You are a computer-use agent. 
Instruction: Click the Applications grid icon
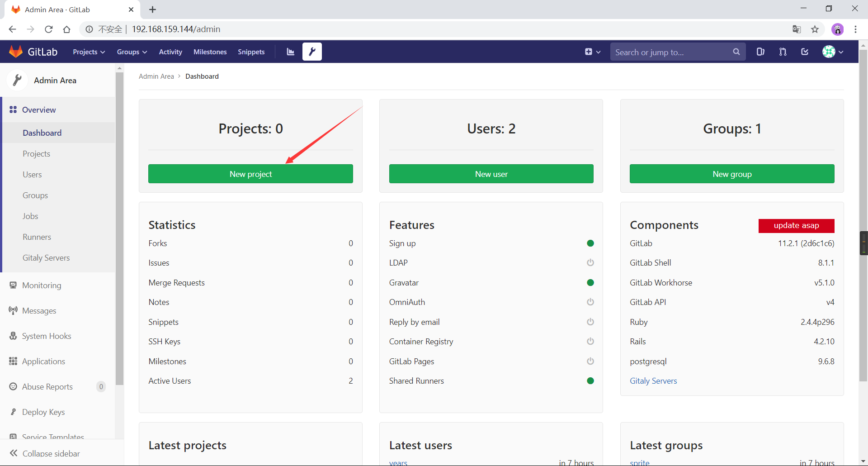(13, 361)
